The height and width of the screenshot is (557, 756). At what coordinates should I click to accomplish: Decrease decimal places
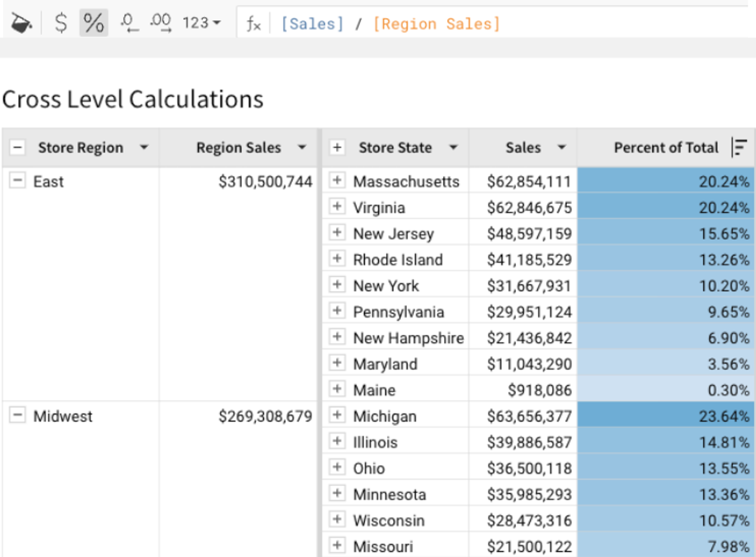pos(129,23)
